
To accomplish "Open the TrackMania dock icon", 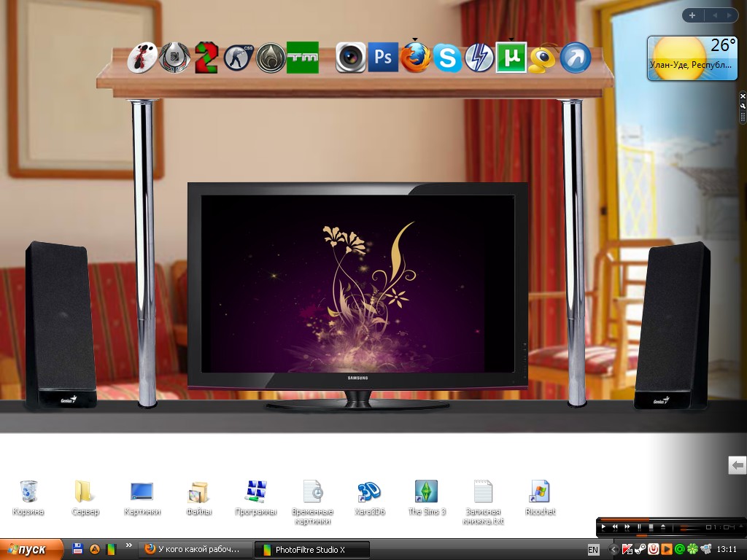I will (x=303, y=58).
